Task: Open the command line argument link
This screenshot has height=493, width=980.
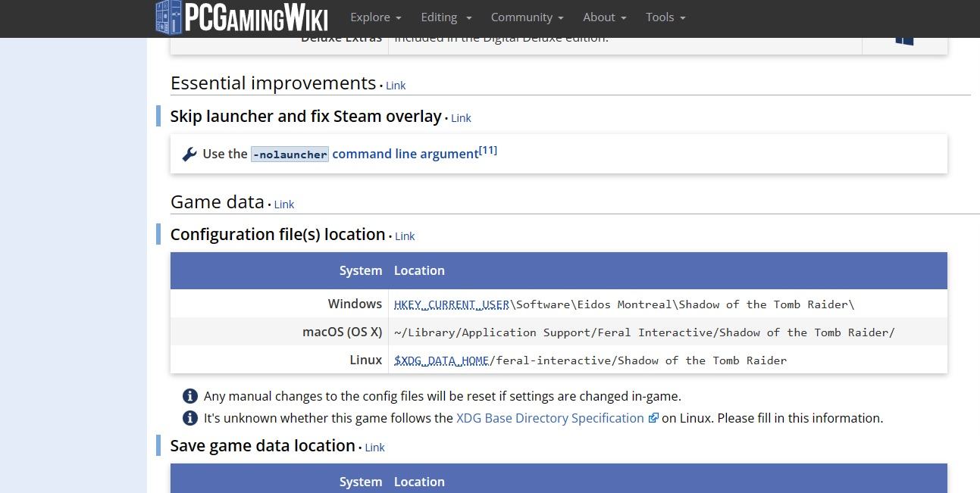Action: pos(405,154)
